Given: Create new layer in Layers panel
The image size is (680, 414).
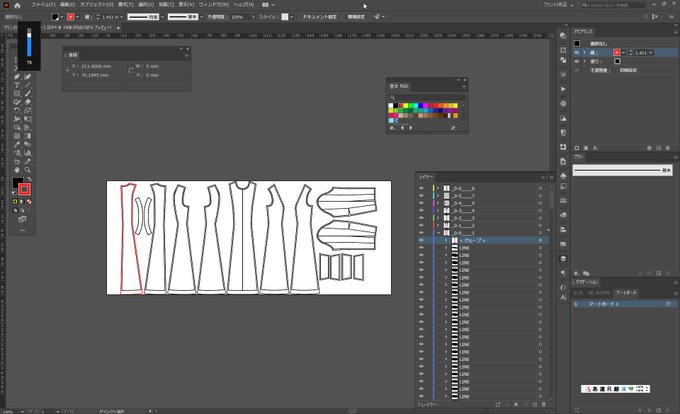Looking at the screenshot, I should click(535, 404).
